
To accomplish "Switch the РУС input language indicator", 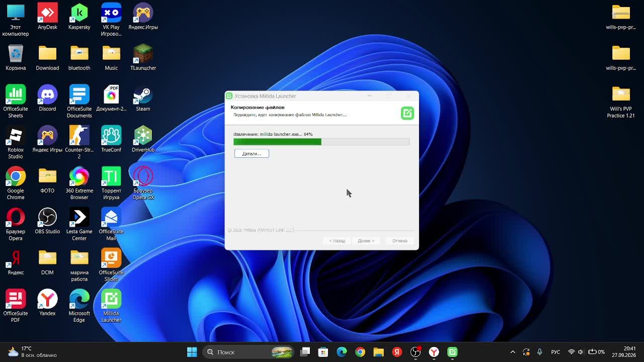I will pyautogui.click(x=555, y=352).
